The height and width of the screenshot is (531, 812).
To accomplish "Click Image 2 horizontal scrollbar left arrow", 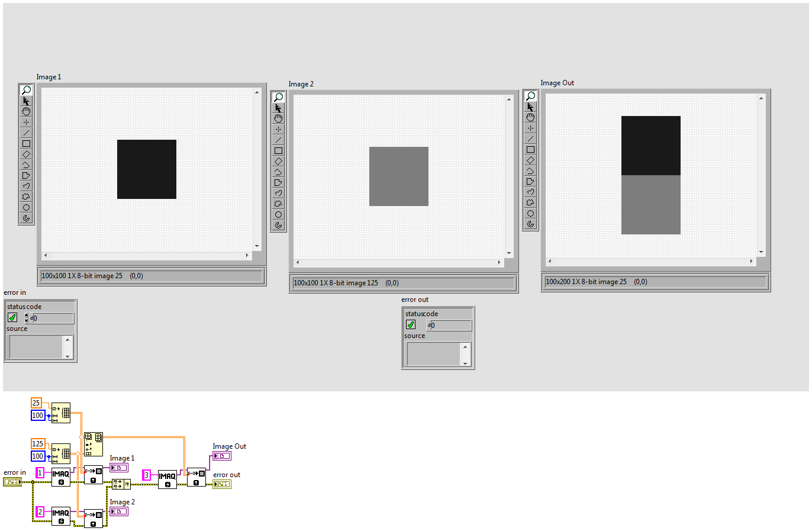I will coord(298,262).
